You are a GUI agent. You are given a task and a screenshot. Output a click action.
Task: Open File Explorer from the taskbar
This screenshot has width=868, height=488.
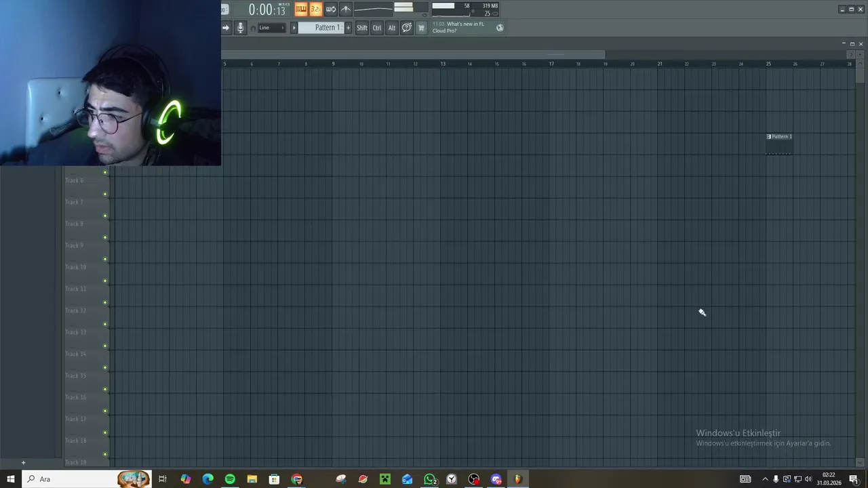tap(252, 479)
